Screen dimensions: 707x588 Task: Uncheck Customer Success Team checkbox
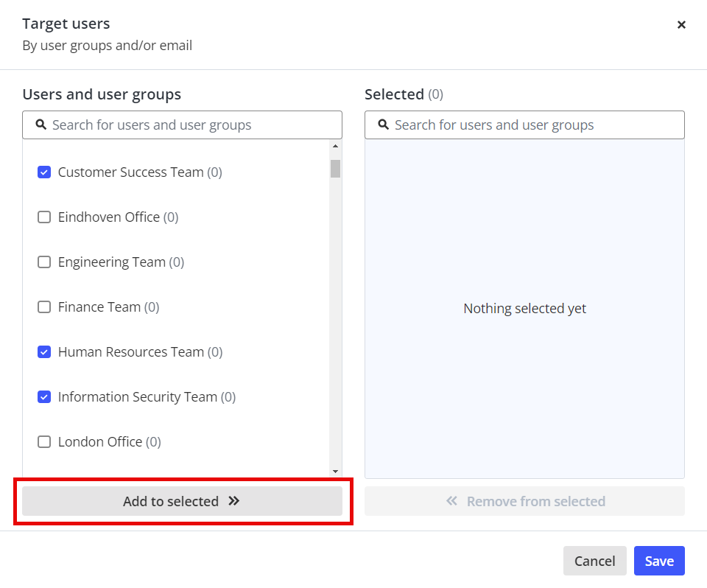pyautogui.click(x=44, y=172)
